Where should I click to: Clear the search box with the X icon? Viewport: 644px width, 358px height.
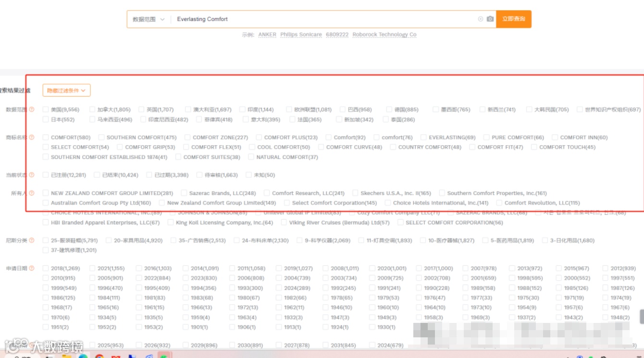(x=480, y=19)
